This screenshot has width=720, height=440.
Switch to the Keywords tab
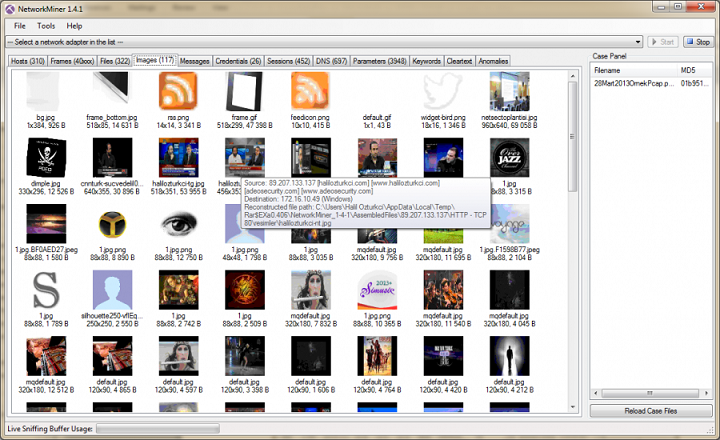426,61
